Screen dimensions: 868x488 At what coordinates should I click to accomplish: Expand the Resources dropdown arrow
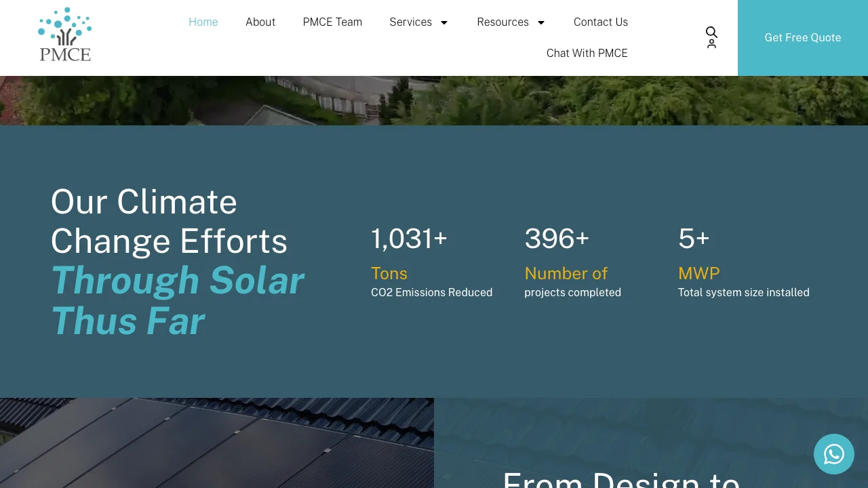point(541,22)
